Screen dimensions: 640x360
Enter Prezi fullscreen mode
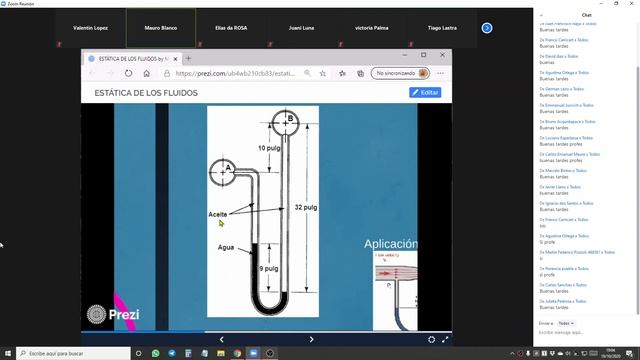tap(445, 339)
